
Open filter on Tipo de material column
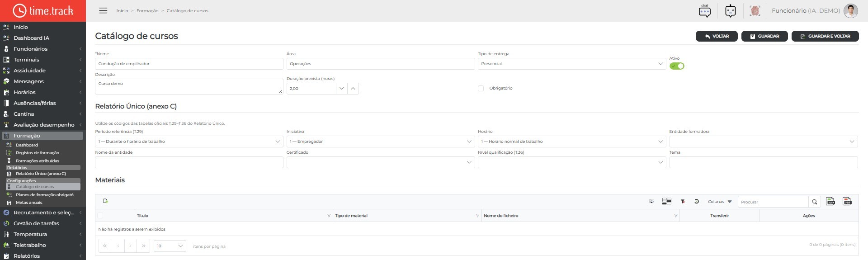[x=477, y=216]
